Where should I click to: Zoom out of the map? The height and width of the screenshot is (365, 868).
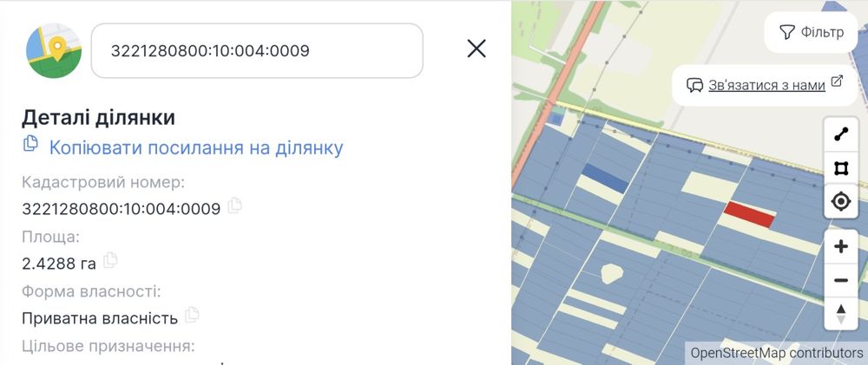pyautogui.click(x=840, y=280)
